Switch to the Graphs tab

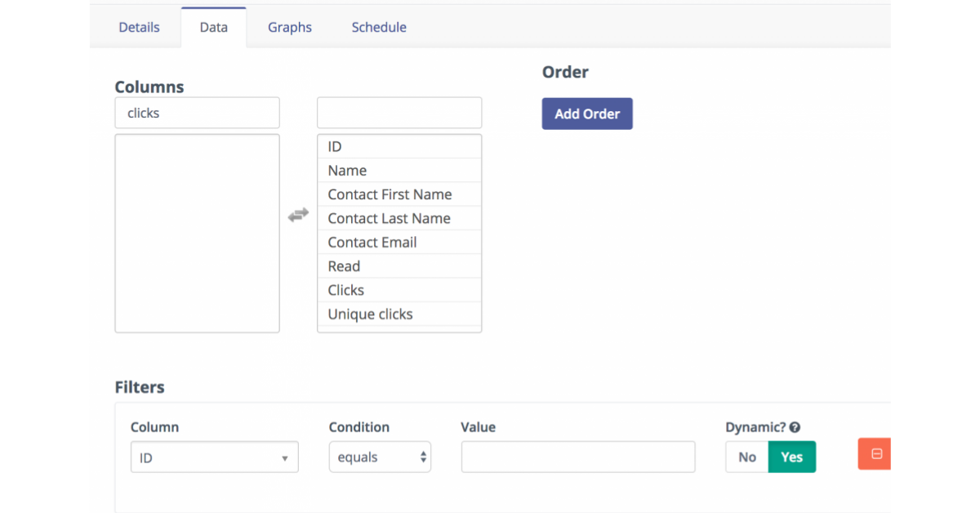[x=289, y=27]
